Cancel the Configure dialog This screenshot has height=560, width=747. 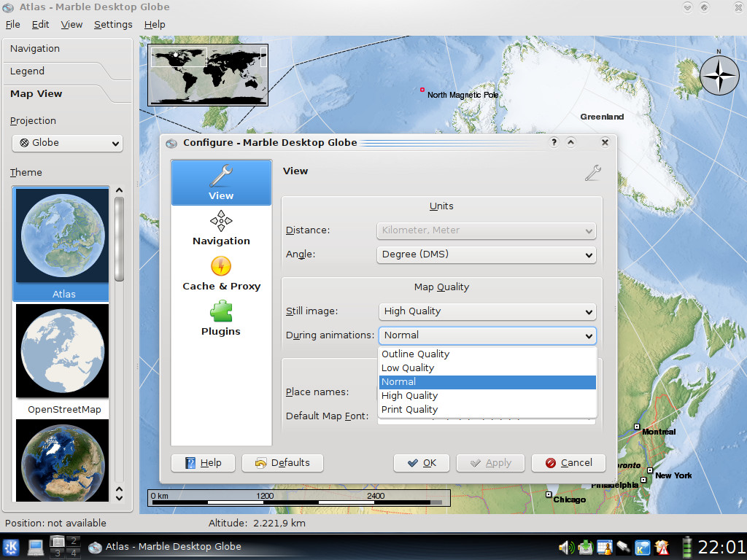click(568, 463)
